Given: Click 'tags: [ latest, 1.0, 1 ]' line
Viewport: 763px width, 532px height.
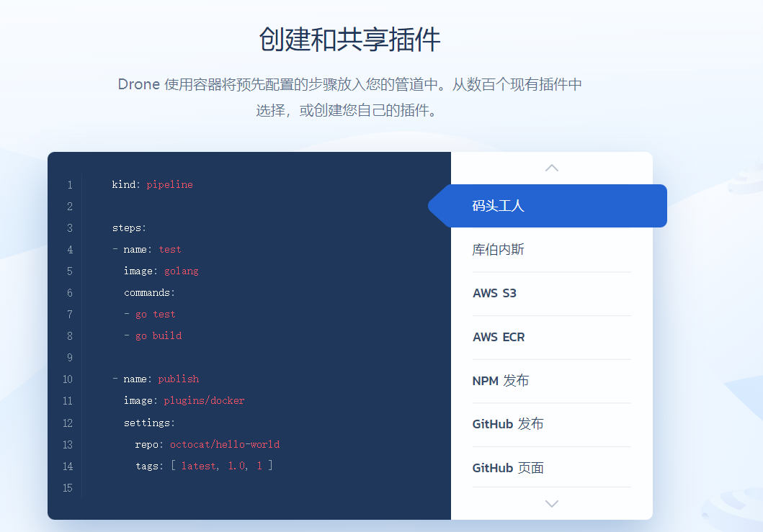Looking at the screenshot, I should tap(204, 466).
